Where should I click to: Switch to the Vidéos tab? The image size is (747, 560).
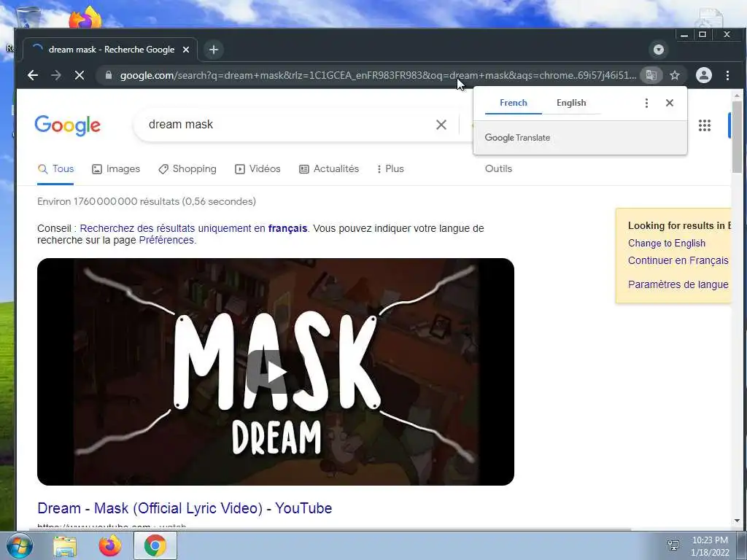coord(258,169)
